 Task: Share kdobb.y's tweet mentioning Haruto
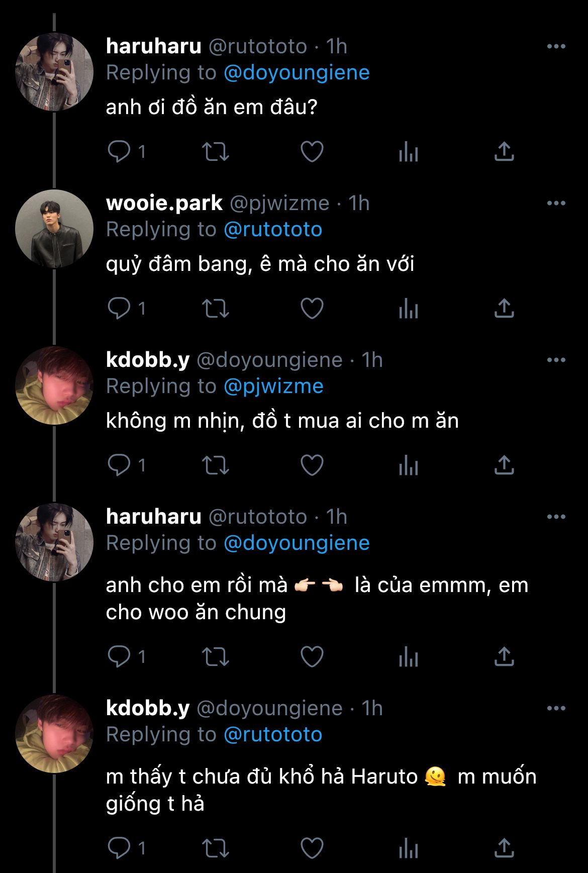[x=504, y=848]
